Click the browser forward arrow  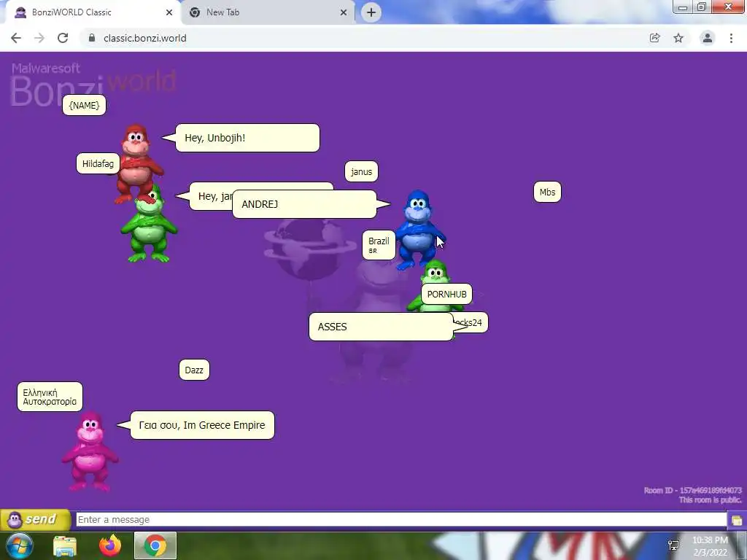(x=39, y=38)
